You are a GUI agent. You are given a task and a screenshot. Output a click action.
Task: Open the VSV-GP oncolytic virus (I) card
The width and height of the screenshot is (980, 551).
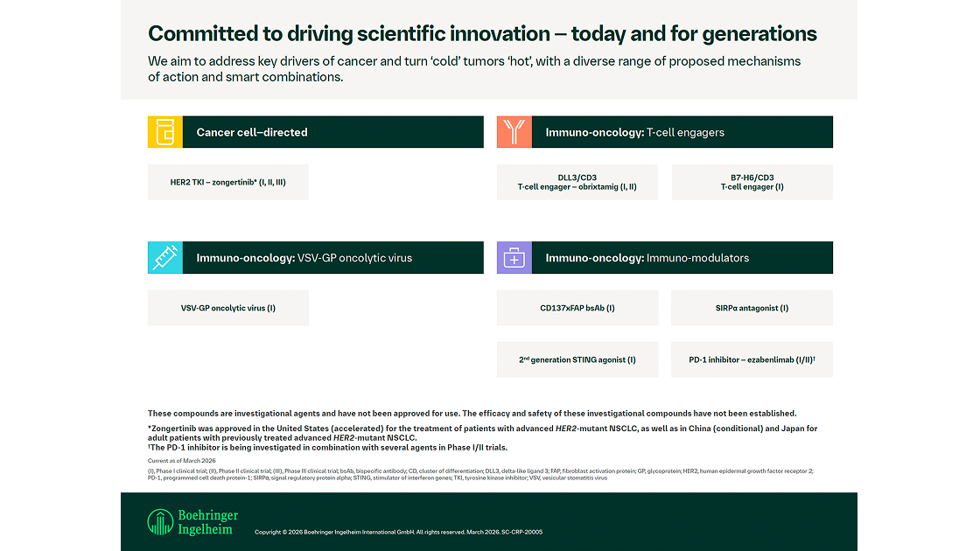tap(228, 308)
